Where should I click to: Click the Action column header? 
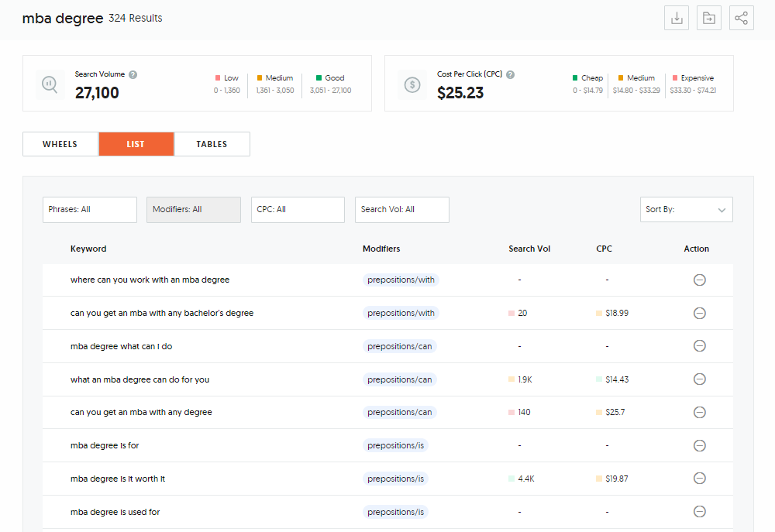pyautogui.click(x=697, y=249)
